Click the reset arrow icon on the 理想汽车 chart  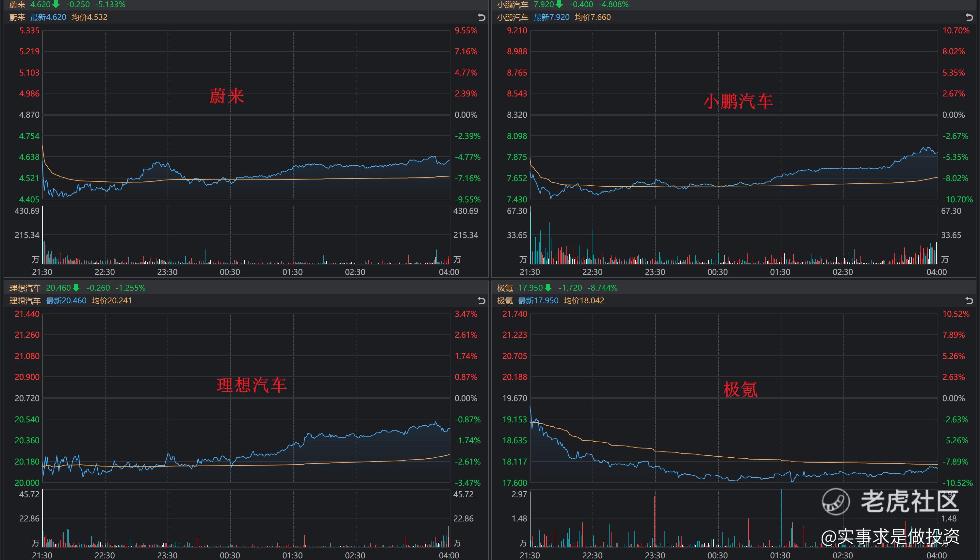click(482, 300)
